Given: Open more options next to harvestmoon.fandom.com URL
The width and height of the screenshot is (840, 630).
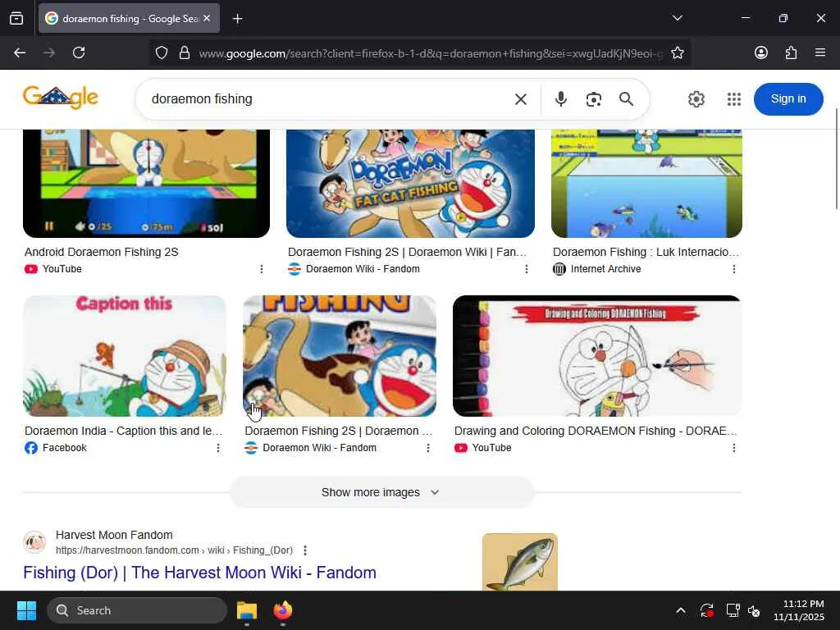Looking at the screenshot, I should (x=305, y=550).
